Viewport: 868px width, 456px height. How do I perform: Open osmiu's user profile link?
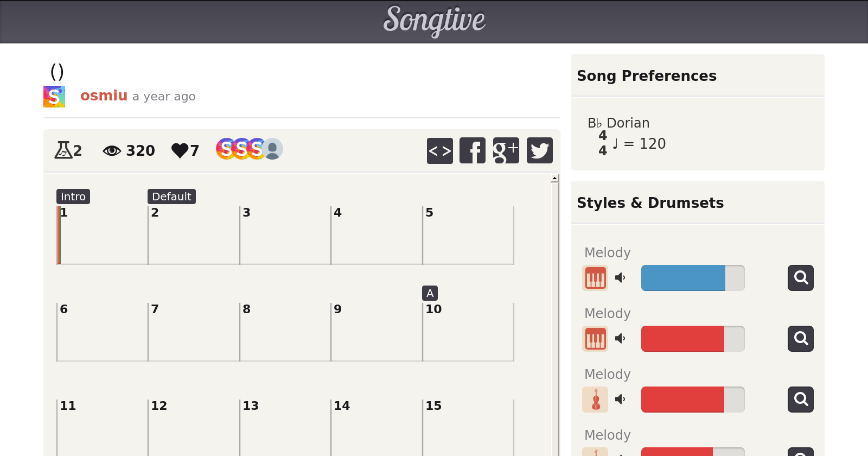pyautogui.click(x=104, y=96)
